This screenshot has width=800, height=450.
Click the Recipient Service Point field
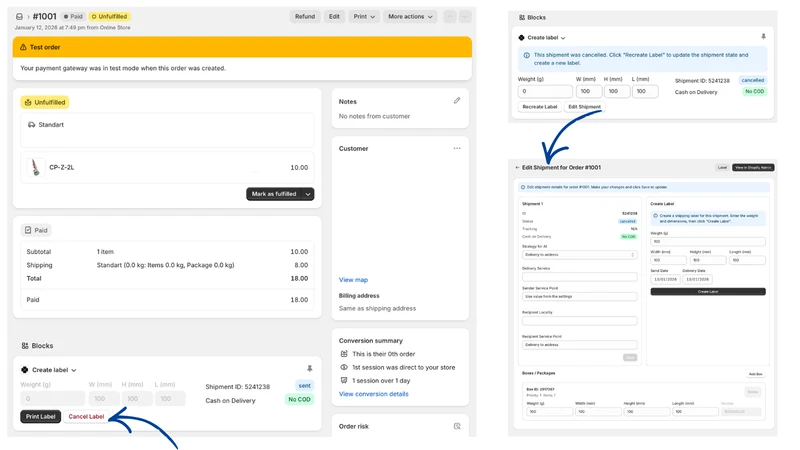tap(579, 345)
